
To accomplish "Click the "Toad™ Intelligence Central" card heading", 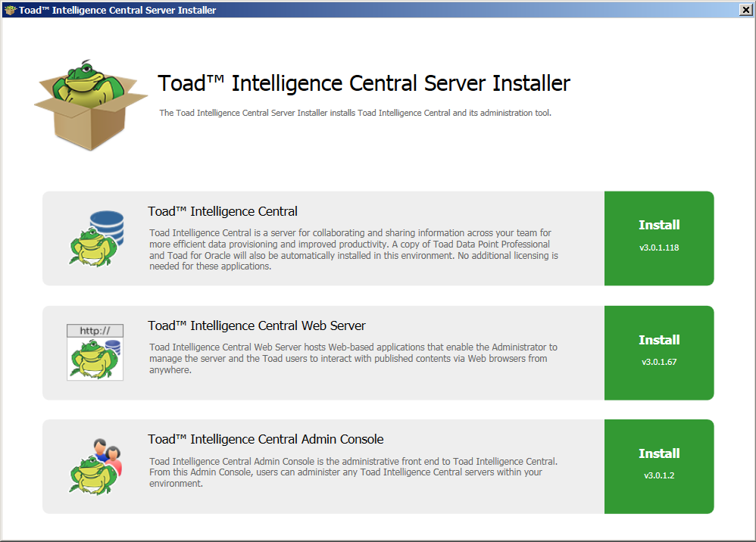I will (222, 211).
